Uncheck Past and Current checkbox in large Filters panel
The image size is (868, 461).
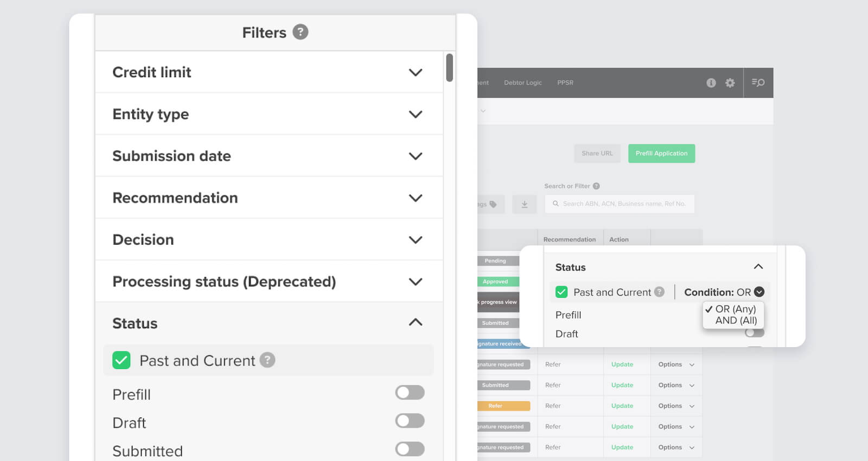(x=121, y=360)
